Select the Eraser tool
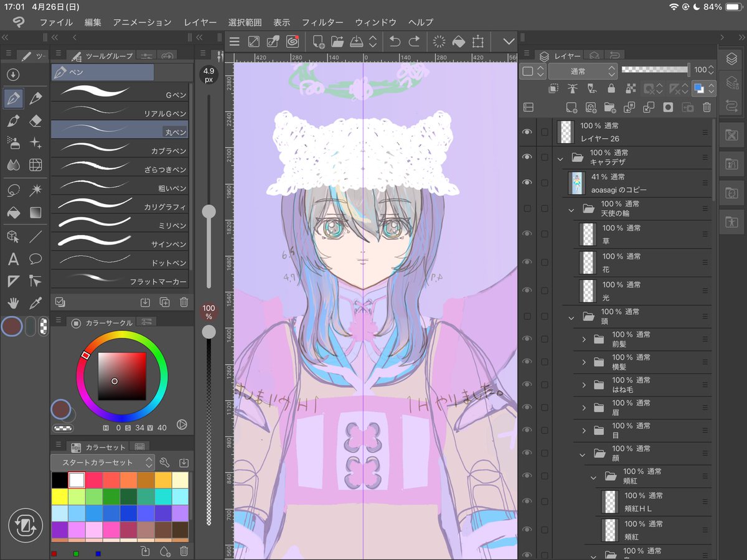747x560 pixels. coord(35,121)
